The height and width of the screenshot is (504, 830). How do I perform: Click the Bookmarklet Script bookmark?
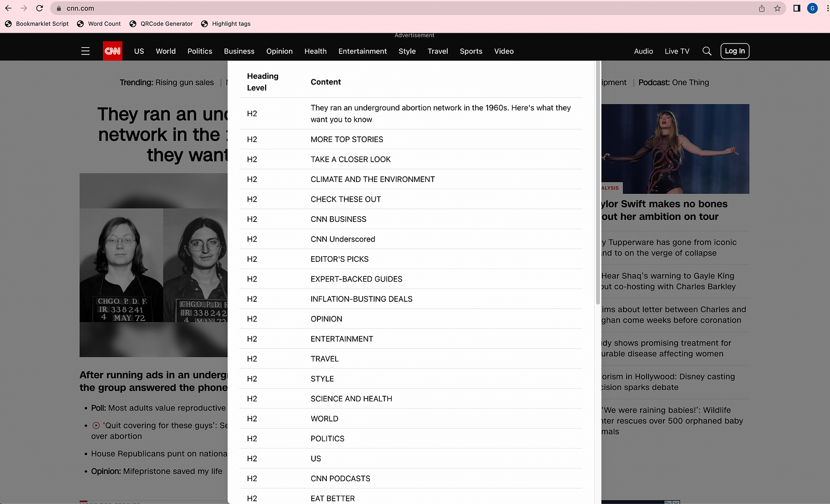[x=37, y=24]
